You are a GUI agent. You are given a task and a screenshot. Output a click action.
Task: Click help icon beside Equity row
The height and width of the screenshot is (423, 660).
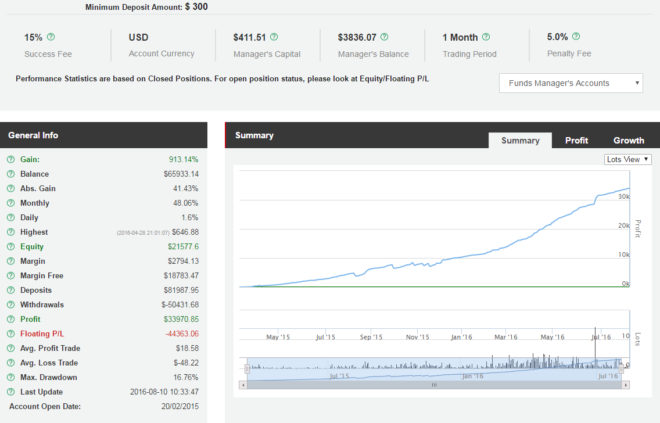coord(10,246)
